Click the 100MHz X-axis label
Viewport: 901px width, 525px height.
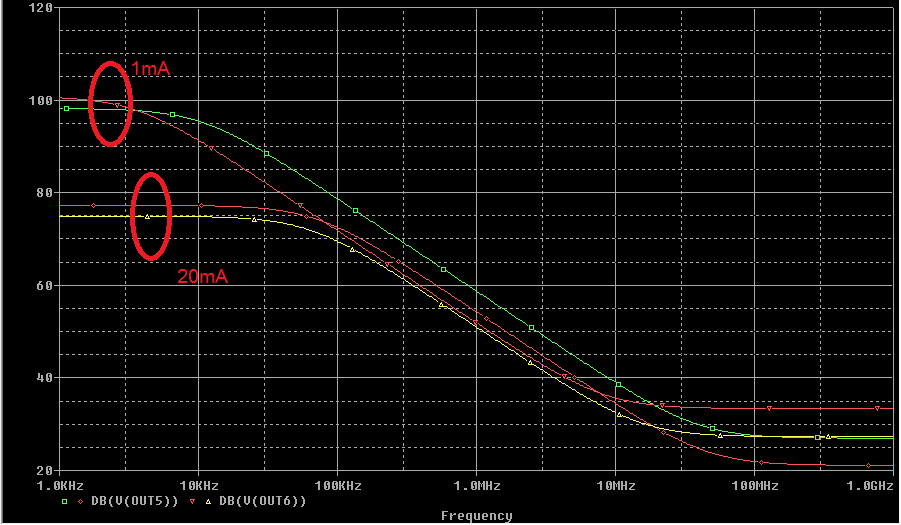pos(755,486)
